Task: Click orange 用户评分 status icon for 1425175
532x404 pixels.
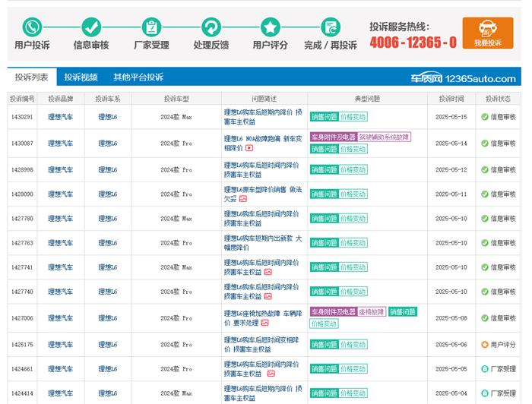Action: (485, 345)
